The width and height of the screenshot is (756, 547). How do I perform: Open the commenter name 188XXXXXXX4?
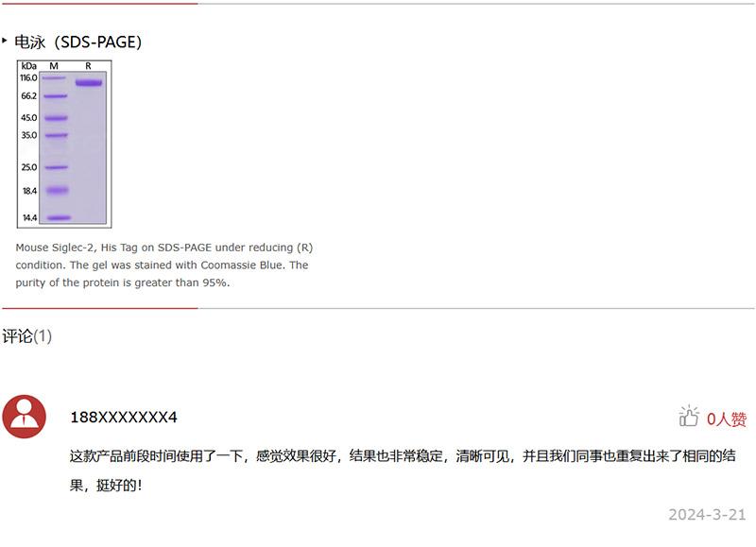pyautogui.click(x=124, y=417)
